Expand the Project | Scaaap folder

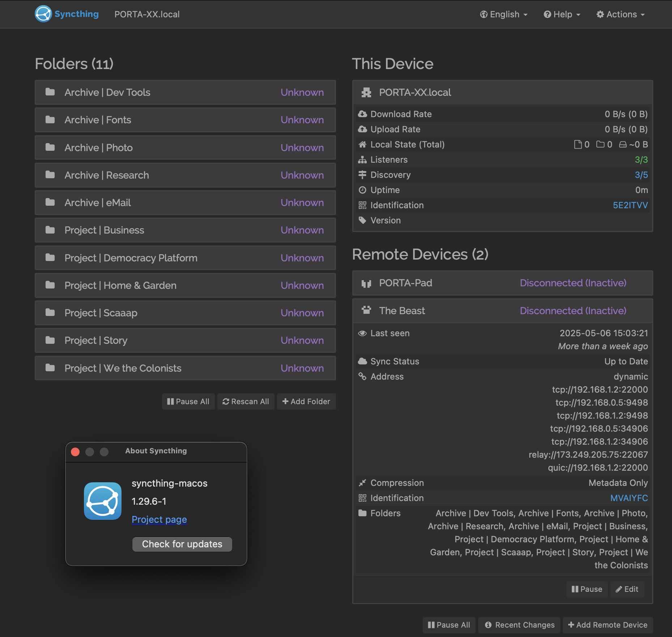pos(185,313)
